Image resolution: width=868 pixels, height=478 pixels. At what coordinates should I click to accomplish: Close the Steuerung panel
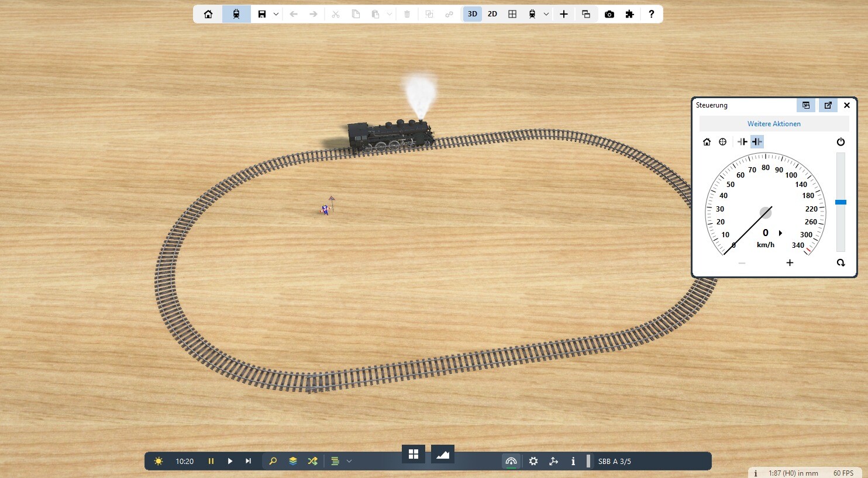tap(847, 105)
